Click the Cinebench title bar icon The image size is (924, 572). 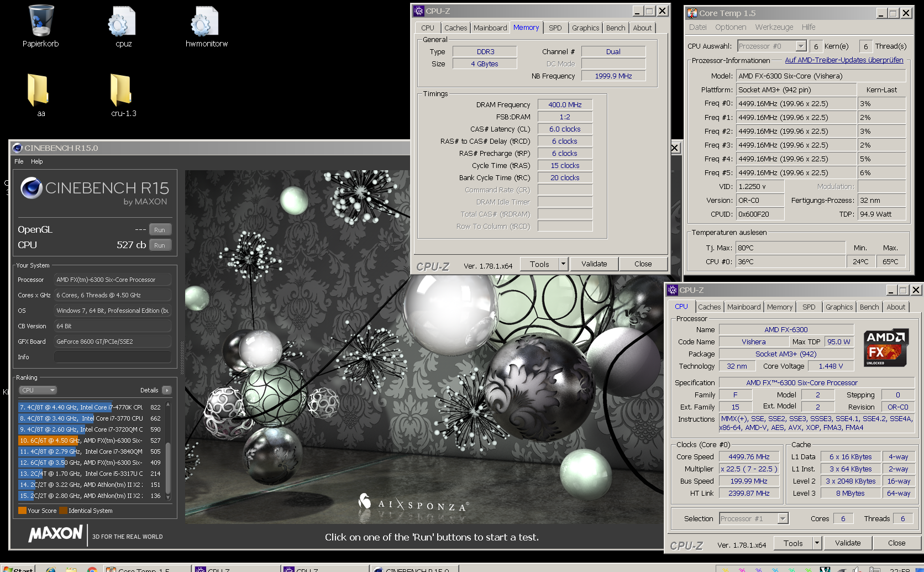17,148
